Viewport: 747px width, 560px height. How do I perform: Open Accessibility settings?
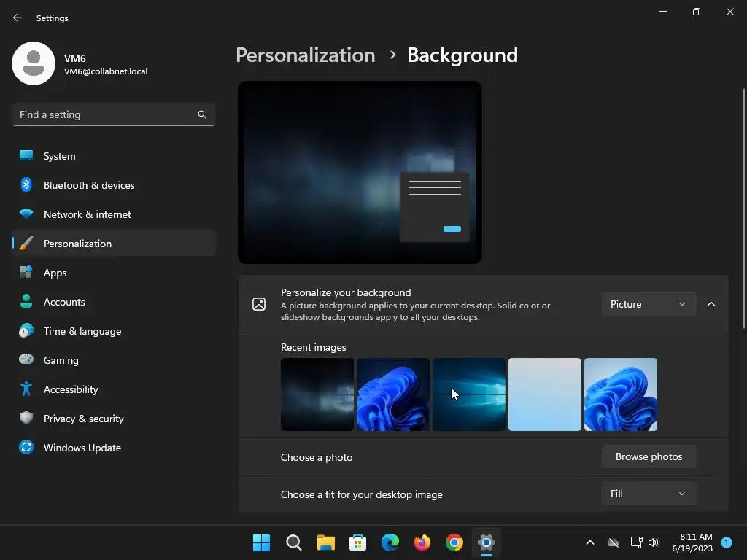[113, 389]
